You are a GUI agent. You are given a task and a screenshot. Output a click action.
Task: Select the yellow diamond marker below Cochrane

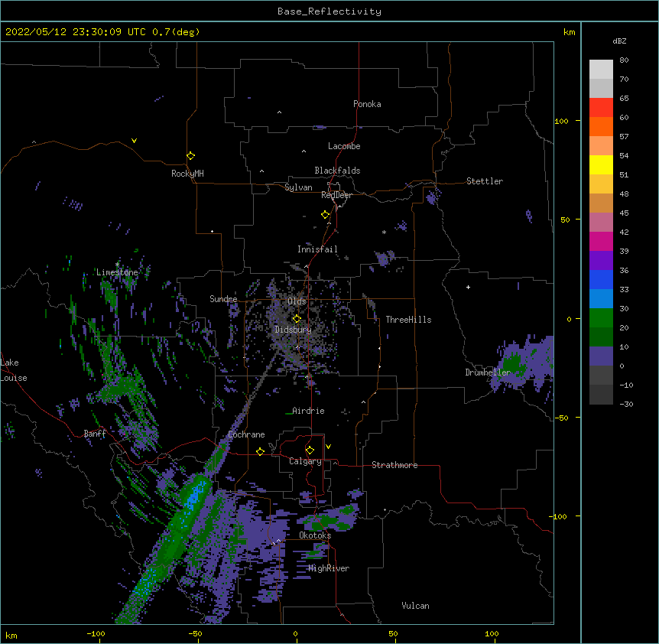click(x=260, y=451)
